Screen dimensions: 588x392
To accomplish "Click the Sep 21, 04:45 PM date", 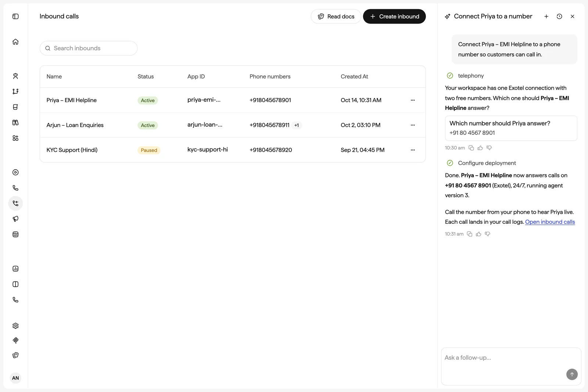I will (x=363, y=150).
